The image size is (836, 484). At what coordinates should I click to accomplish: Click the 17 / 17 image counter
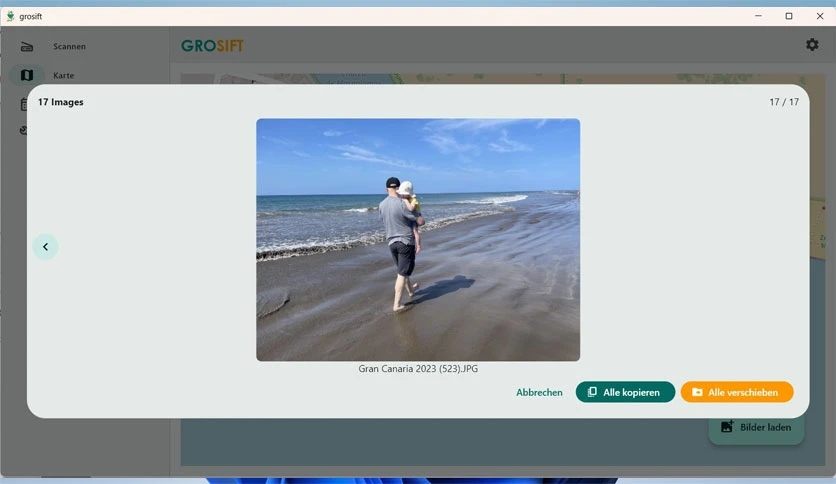tap(784, 102)
